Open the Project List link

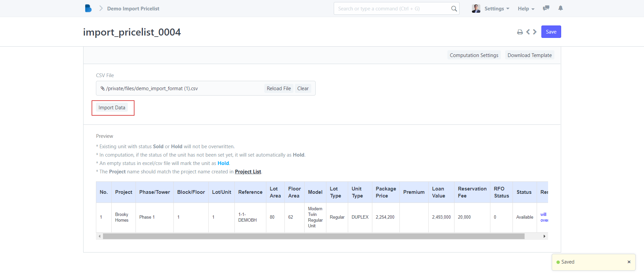coord(248,172)
